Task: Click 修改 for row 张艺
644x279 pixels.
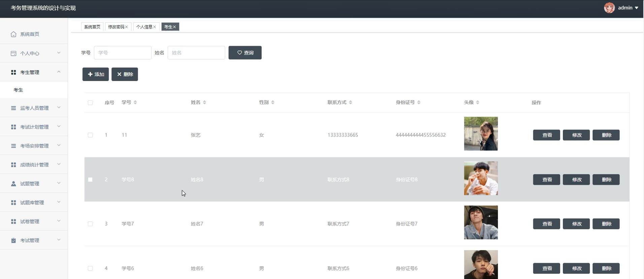Action: point(576,135)
